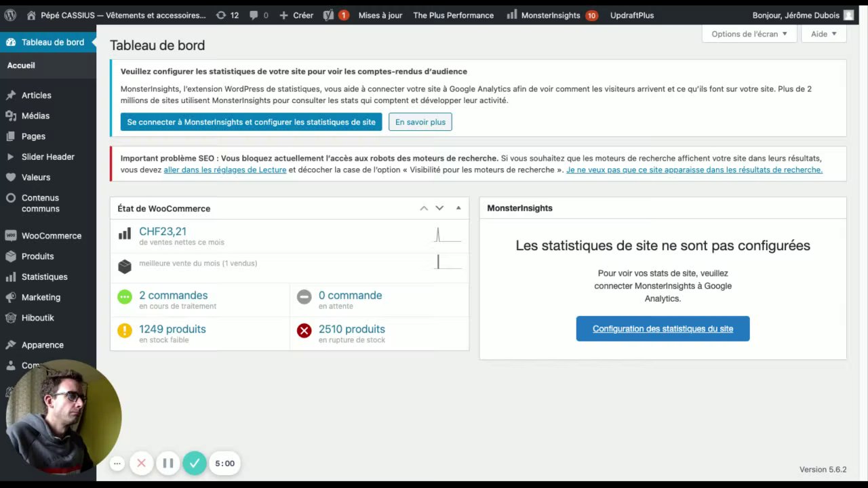Image resolution: width=868 pixels, height=488 pixels.
Task: Click Configuration des statistiques du site button
Action: pos(663,329)
